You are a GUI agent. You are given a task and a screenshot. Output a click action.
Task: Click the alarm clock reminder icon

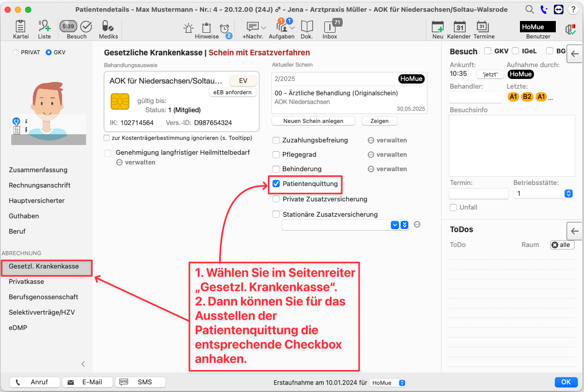coord(224,29)
